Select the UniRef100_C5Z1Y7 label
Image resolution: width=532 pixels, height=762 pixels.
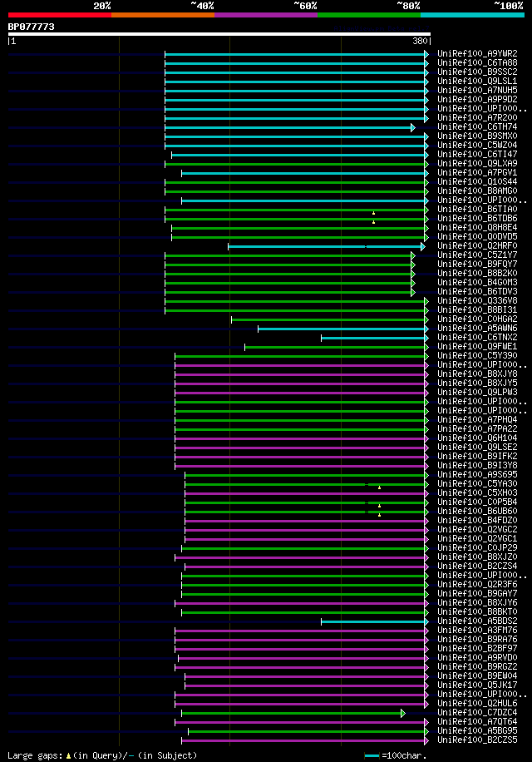click(477, 255)
